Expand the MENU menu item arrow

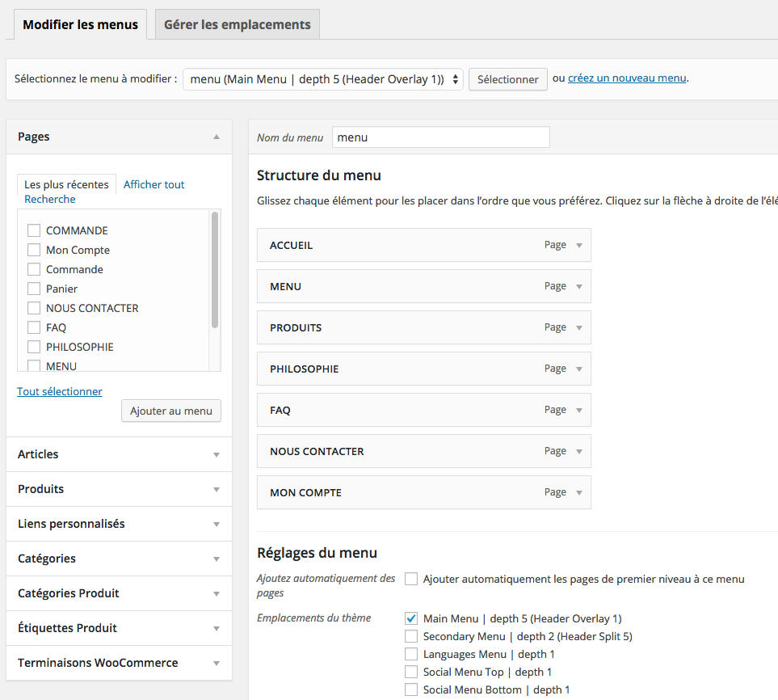click(579, 286)
